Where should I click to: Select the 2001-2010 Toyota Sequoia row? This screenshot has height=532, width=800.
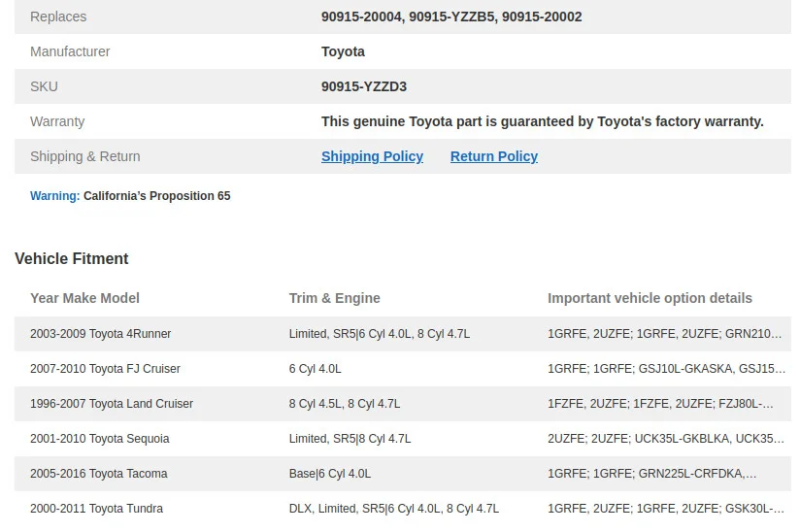click(403, 439)
